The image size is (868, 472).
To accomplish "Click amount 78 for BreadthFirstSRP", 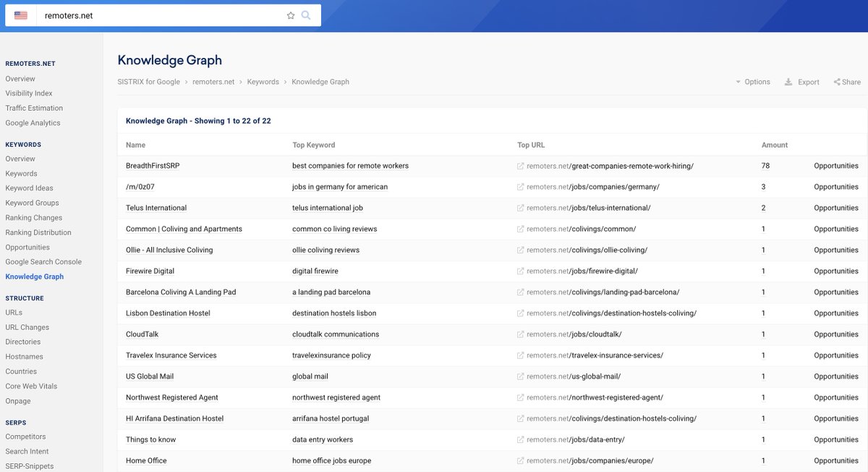I will [x=765, y=166].
